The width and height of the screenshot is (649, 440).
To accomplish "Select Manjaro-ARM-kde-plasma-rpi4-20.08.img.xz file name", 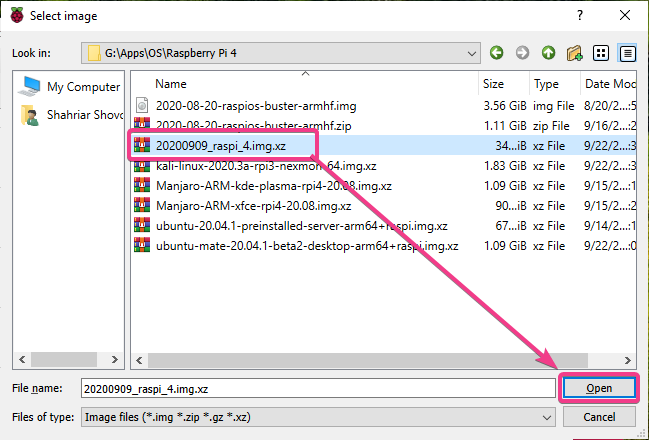I will pos(274,186).
